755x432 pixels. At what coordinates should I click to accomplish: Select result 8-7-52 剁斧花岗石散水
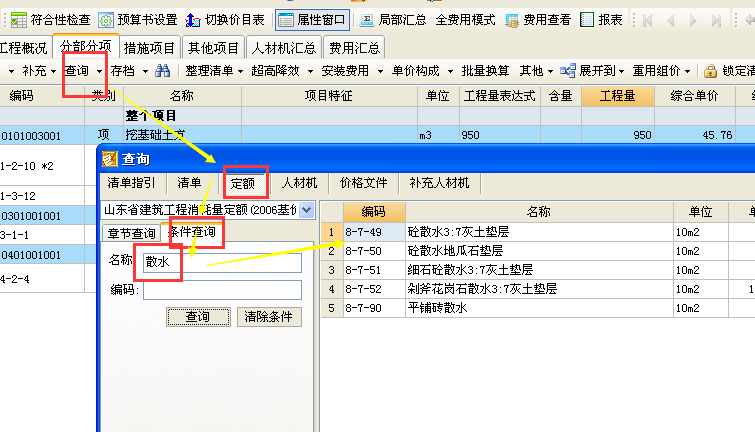(x=538, y=289)
